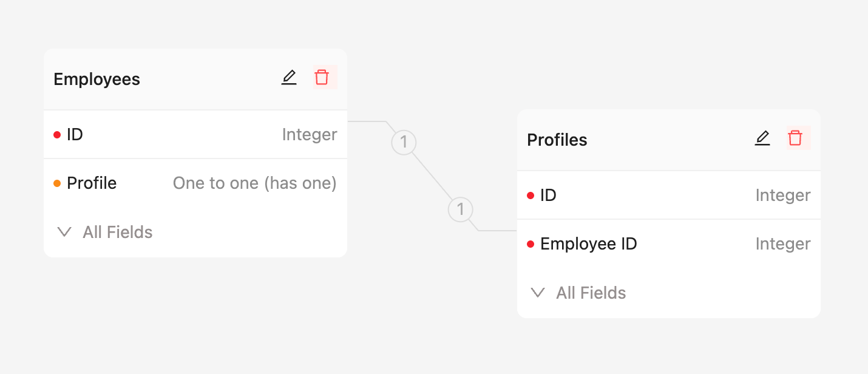The image size is (868, 374).
Task: Click the Integer type of Employees ID
Action: coord(310,134)
